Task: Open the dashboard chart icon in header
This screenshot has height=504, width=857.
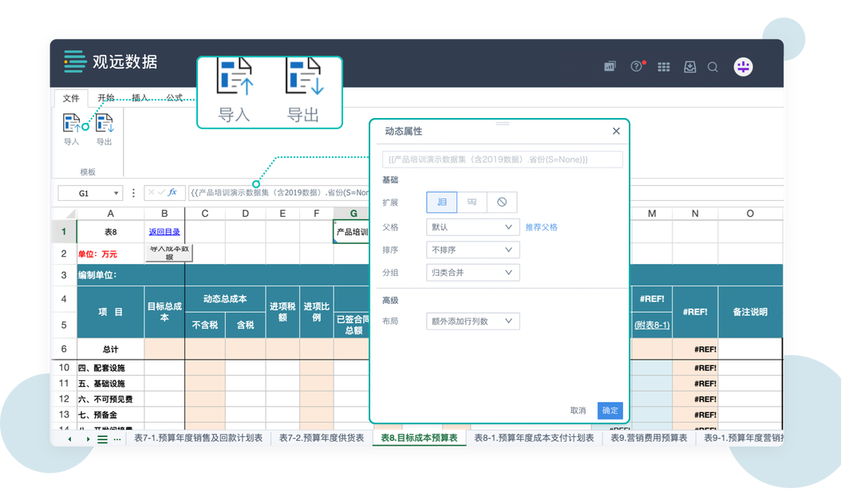Action: (610, 67)
